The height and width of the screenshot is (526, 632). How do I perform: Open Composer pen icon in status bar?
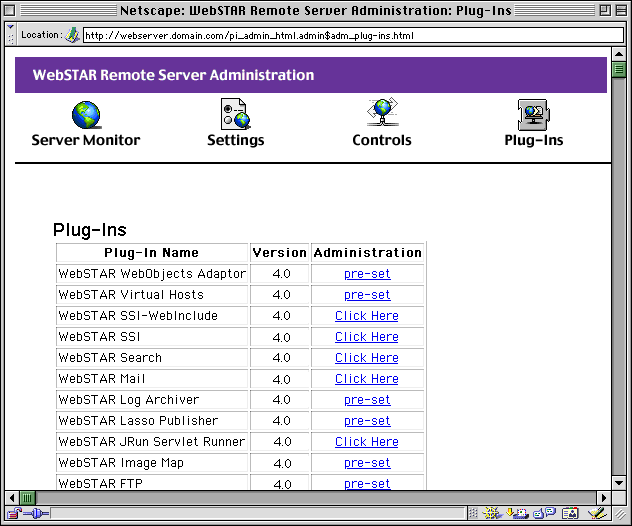tap(597, 513)
